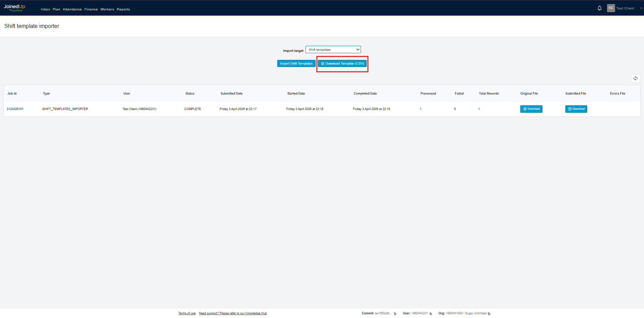
Task: Click the JoinedUp logo
Action: pyautogui.click(x=14, y=8)
